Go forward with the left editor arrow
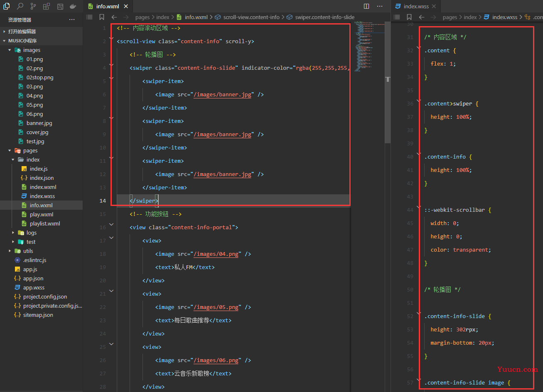Screen dimensions: 543x392 coord(127,17)
